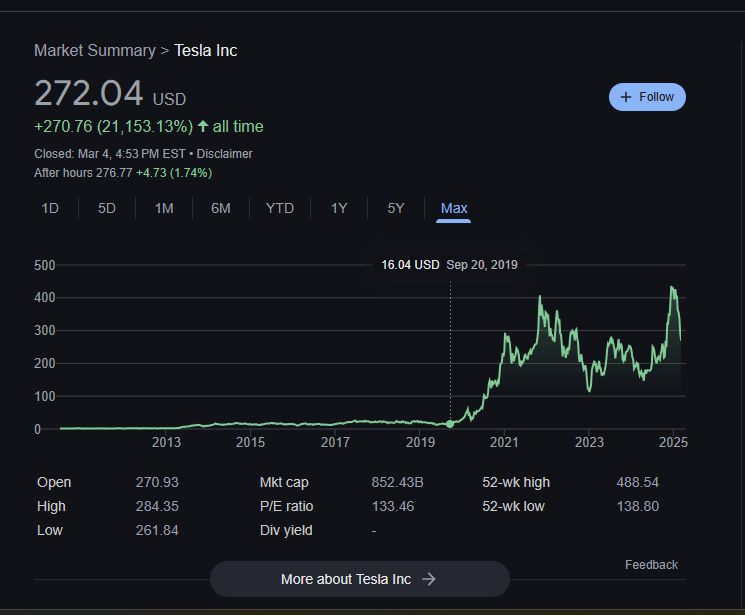This screenshot has width=745, height=615.
Task: Click the 2017 x-axis label
Action: [x=335, y=442]
